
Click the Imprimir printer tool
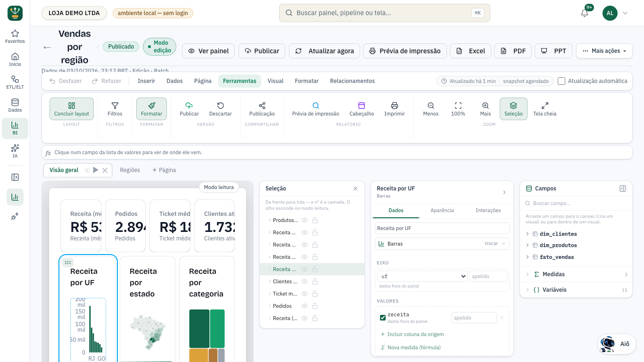(395, 109)
